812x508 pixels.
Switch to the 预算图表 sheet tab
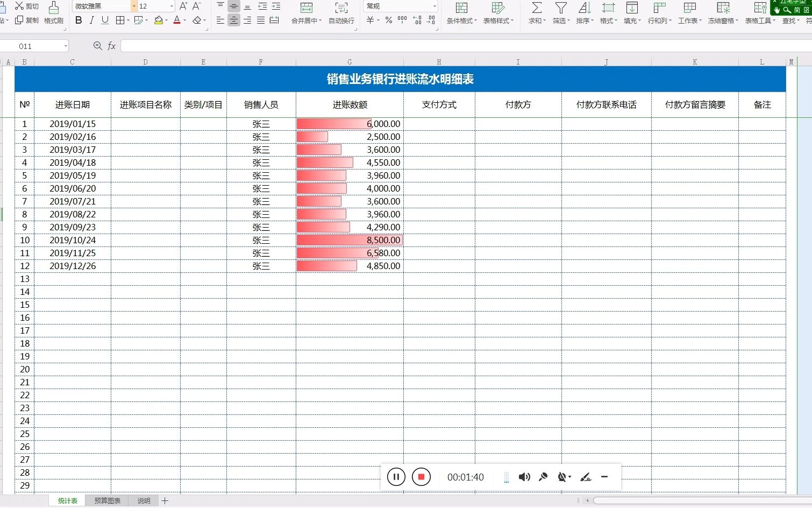pos(107,501)
